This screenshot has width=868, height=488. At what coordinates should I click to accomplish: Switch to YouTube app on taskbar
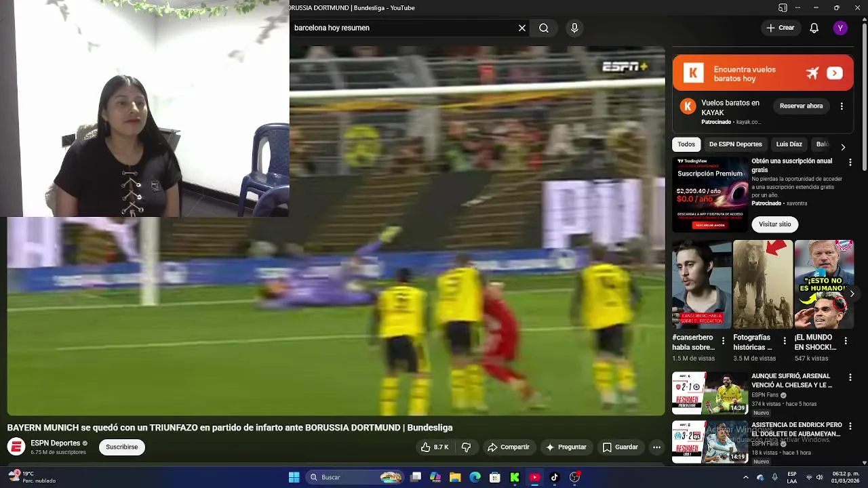[x=534, y=477]
